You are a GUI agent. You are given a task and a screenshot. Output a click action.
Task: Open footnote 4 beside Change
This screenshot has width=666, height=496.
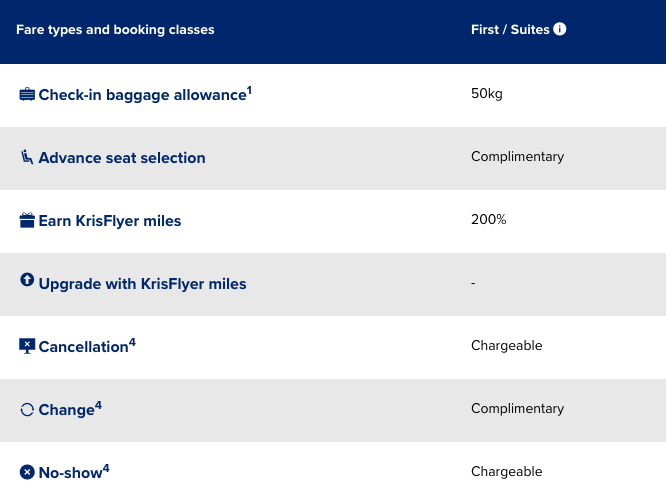pyautogui.click(x=98, y=405)
